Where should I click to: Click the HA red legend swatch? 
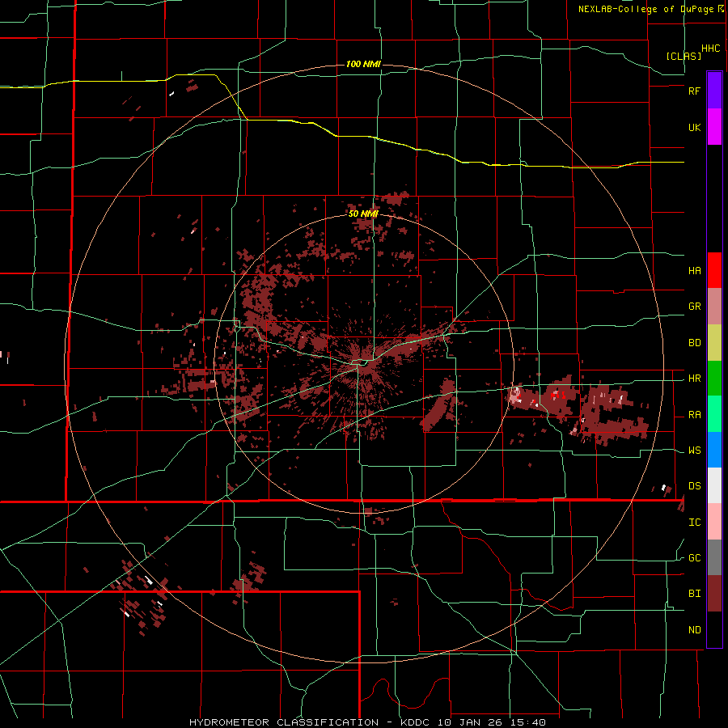(714, 270)
